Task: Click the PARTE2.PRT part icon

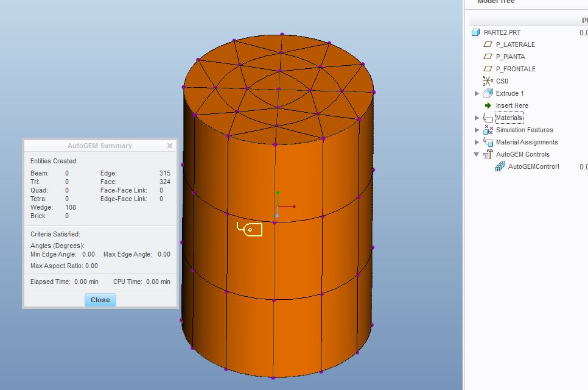Action: tap(475, 32)
